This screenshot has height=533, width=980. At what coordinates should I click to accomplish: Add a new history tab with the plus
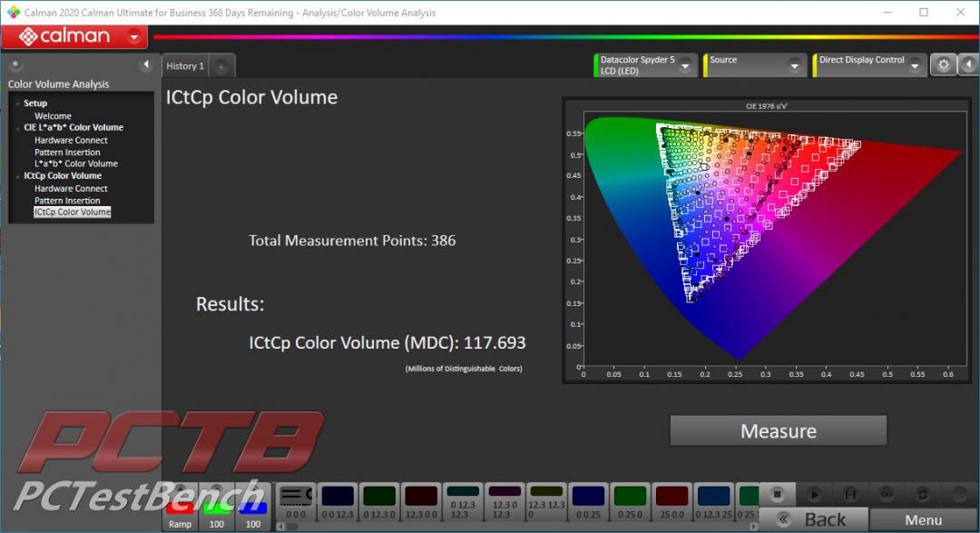coord(220,66)
